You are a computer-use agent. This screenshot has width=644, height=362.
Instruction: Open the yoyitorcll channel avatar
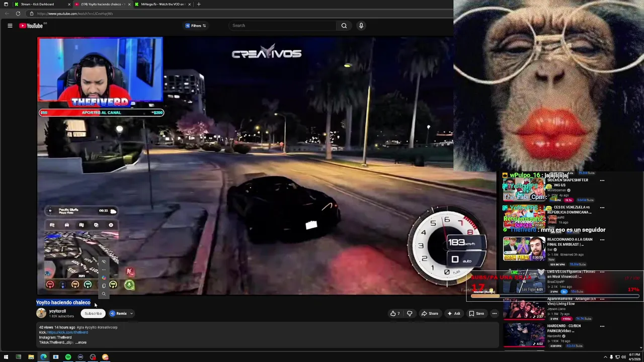click(41, 313)
